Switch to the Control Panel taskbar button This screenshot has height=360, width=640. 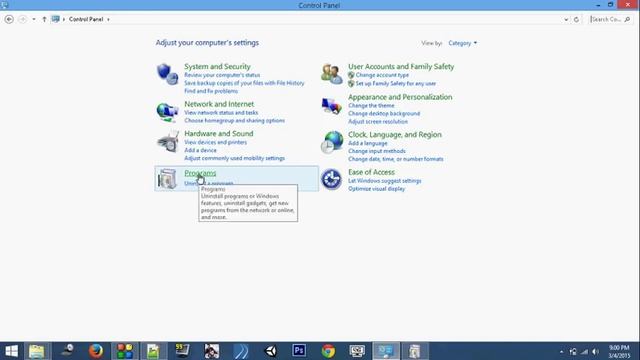click(x=386, y=351)
